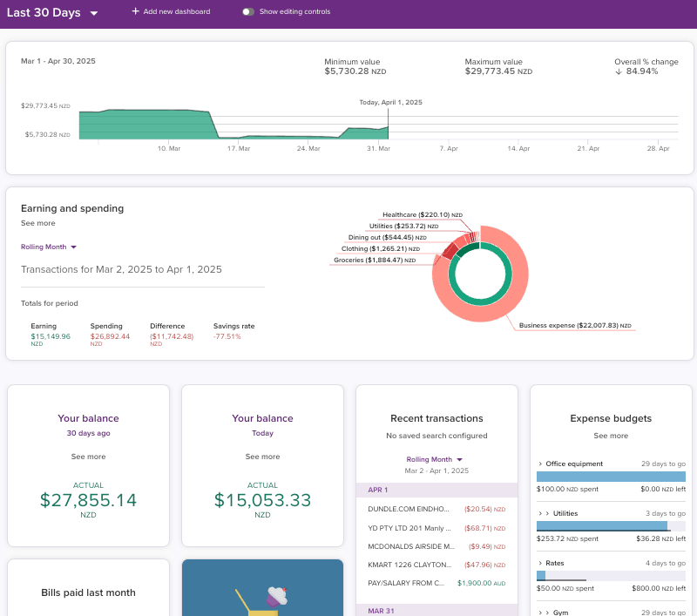Click See more in the 30 days ago balance card

88,457
